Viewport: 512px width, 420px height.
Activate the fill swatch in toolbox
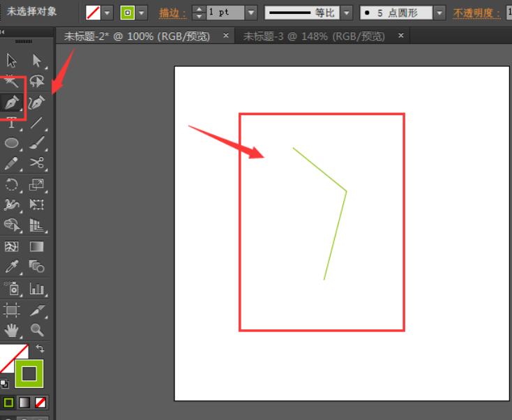point(10,354)
